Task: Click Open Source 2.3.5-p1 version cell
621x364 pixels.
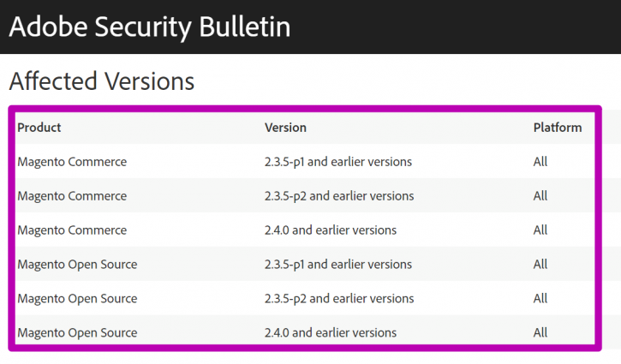Action: coord(338,264)
